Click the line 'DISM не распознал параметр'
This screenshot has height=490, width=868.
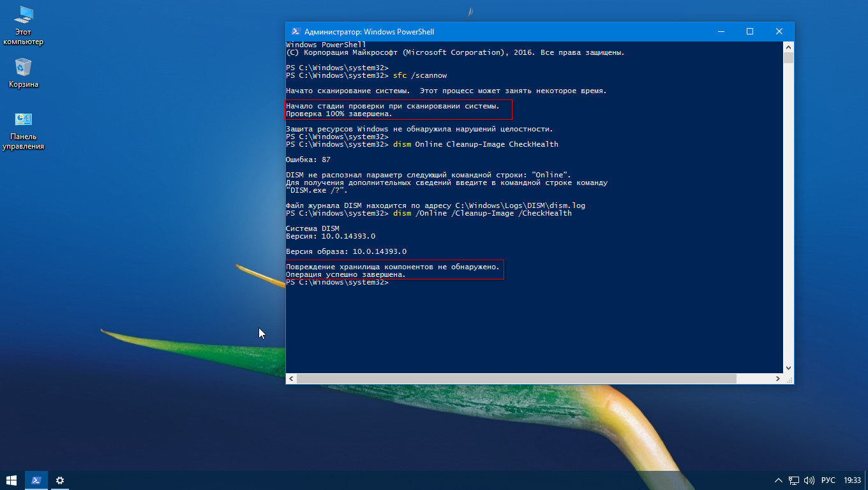tap(428, 175)
